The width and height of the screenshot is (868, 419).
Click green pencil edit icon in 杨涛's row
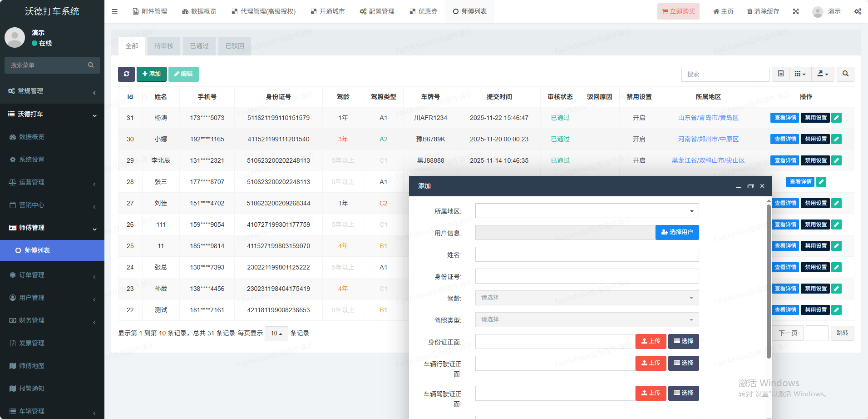click(x=836, y=118)
